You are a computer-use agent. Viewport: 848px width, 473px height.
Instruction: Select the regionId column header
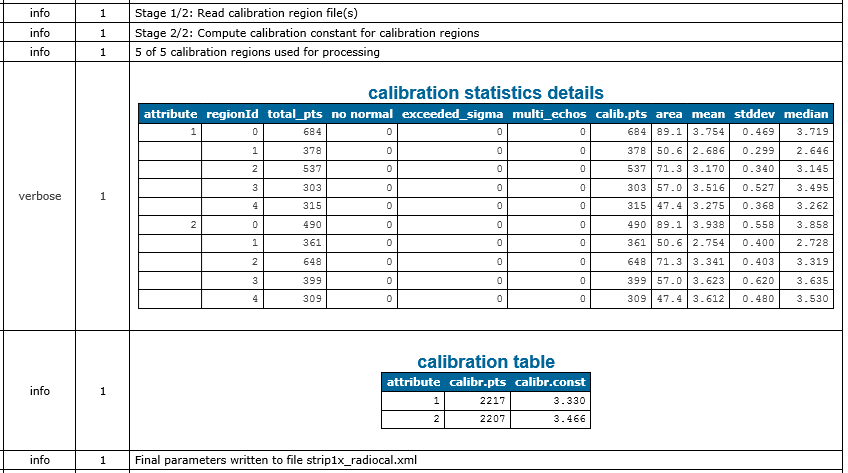pos(232,114)
